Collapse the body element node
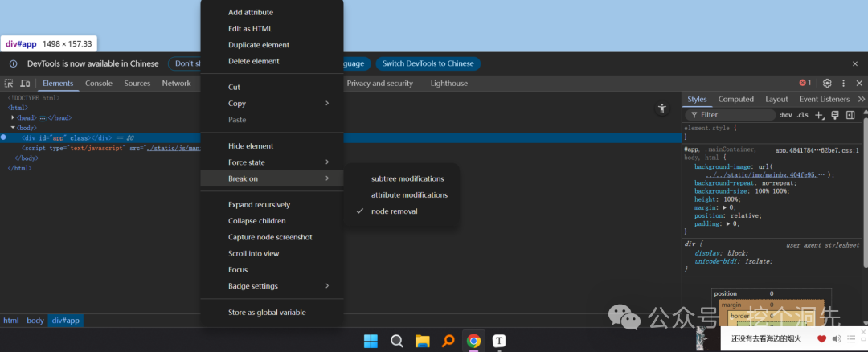This screenshot has width=868, height=352. [13, 128]
